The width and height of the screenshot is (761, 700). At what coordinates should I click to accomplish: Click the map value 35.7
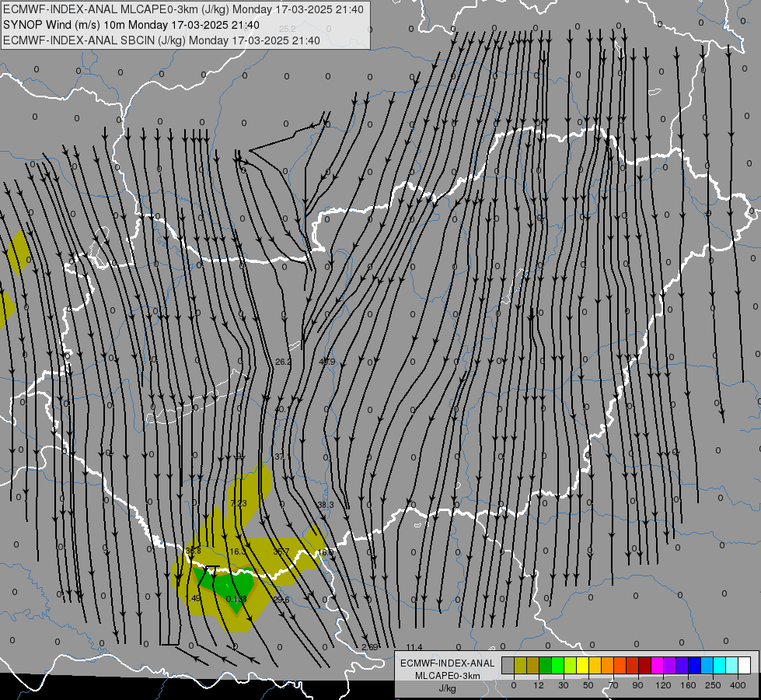point(281,552)
